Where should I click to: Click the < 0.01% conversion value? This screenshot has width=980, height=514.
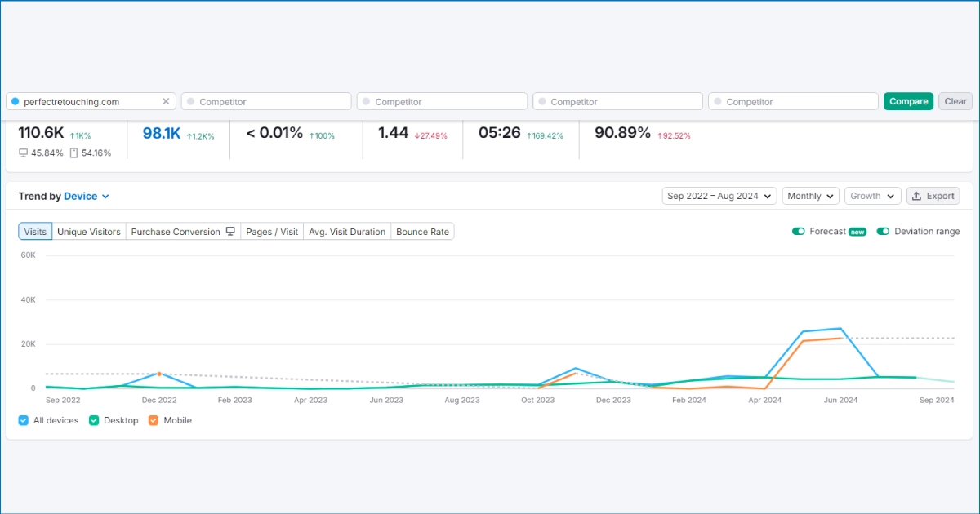point(274,133)
